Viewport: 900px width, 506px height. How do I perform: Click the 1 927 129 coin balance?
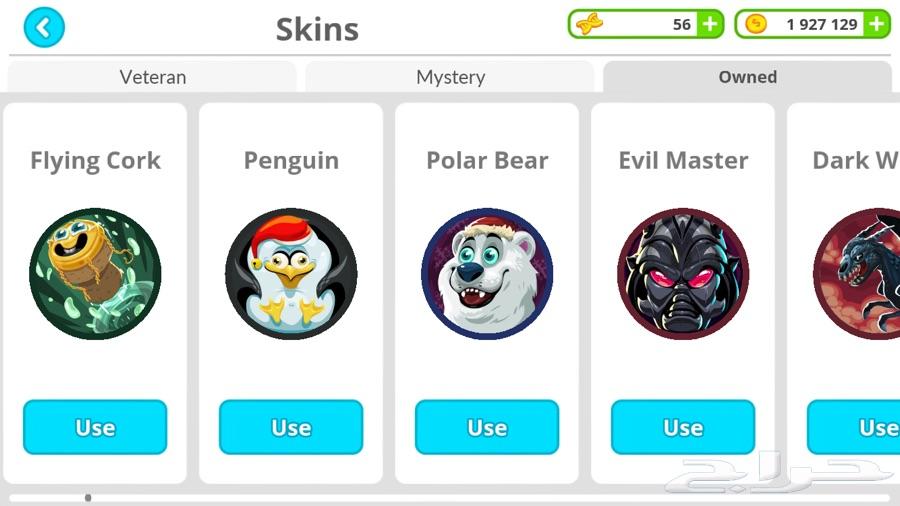pos(822,25)
